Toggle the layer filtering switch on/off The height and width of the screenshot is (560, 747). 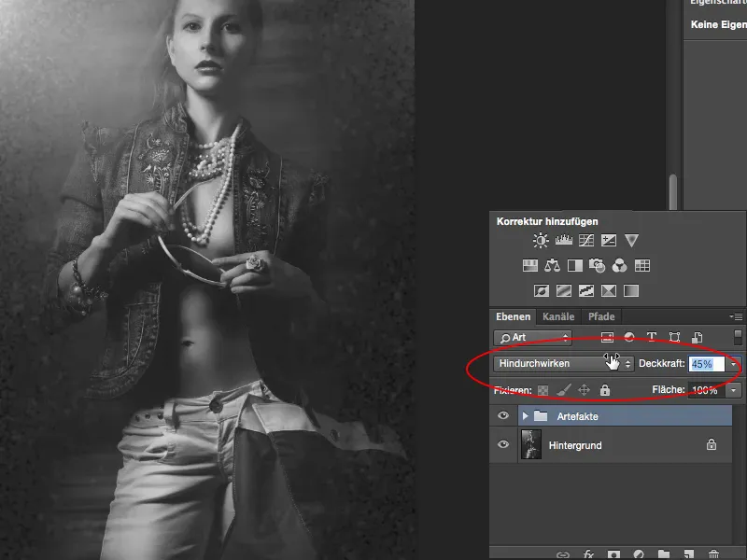pyautogui.click(x=738, y=337)
